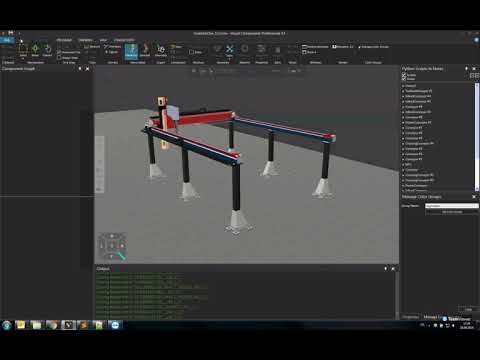Screen dimensions: 480x360
Task: Choose the Interact manipulation tool
Action: click(x=47, y=51)
